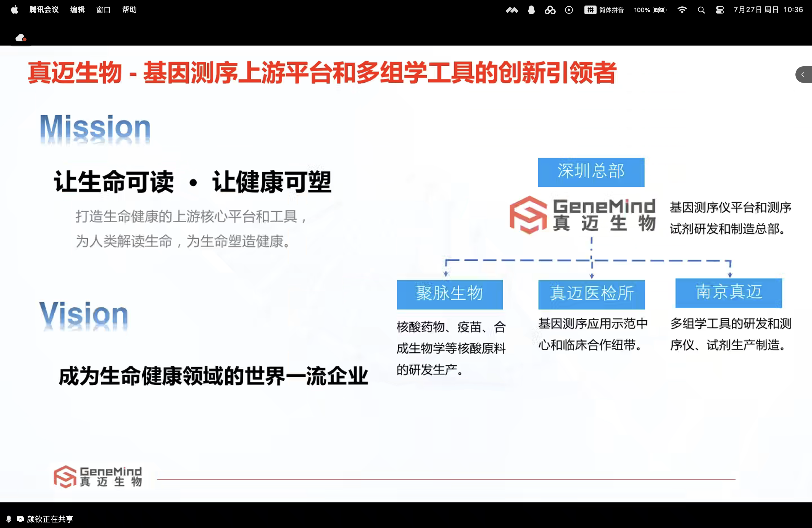Click the 深圳总部 box in the slide

tap(591, 172)
